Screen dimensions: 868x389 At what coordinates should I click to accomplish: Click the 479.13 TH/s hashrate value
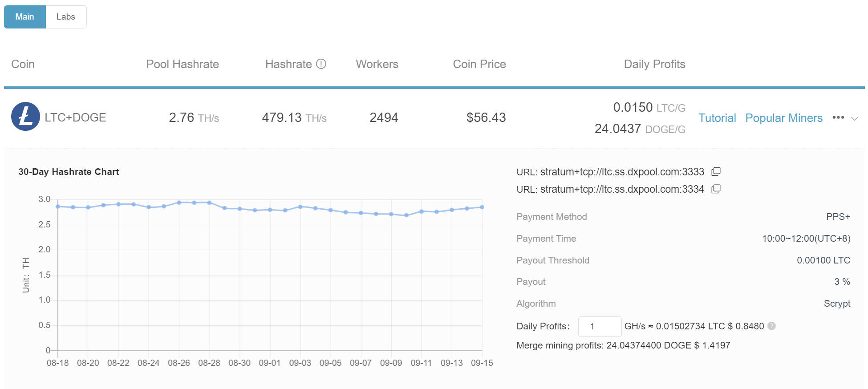point(294,118)
